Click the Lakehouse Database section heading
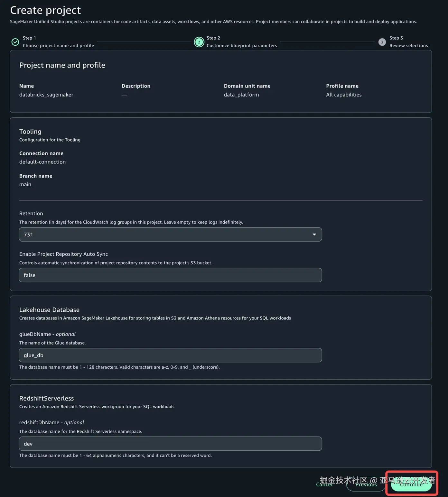This screenshot has width=448, height=497. click(x=49, y=310)
